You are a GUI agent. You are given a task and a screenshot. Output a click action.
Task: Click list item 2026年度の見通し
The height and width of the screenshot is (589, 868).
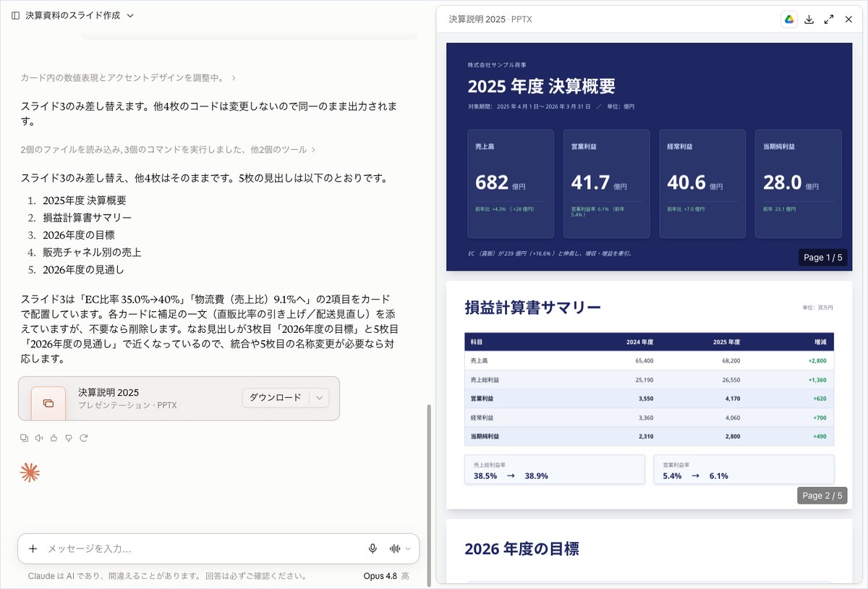point(83,270)
